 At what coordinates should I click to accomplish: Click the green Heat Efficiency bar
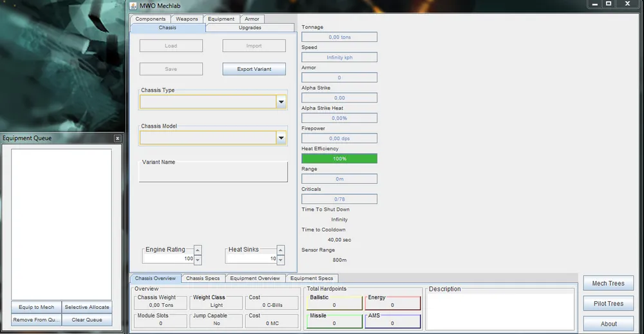(x=339, y=159)
